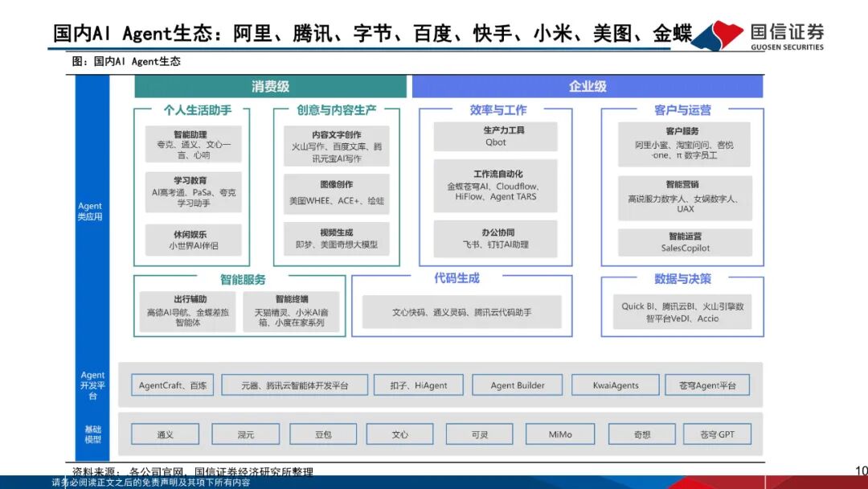
Task: Select the 消费级 header tab
Action: pyautogui.click(x=271, y=87)
